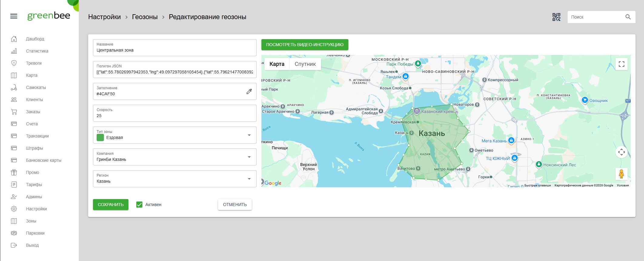Open Парковки in the sidebar

[x=35, y=233]
